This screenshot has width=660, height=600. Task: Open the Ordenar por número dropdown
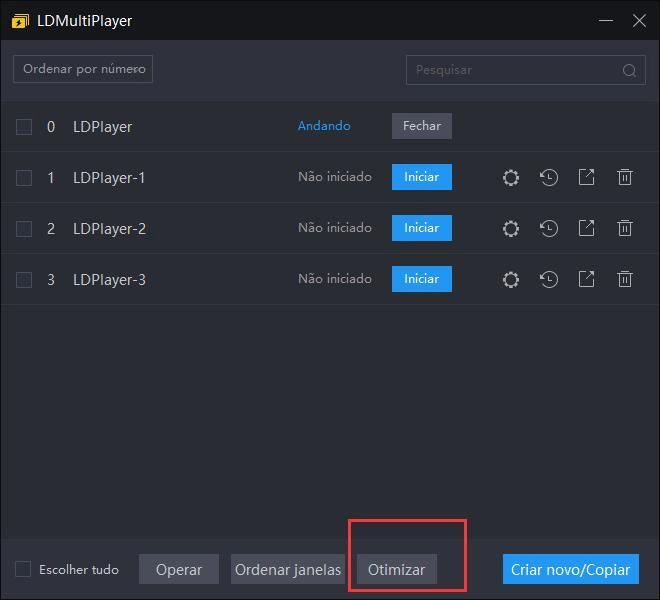83,69
